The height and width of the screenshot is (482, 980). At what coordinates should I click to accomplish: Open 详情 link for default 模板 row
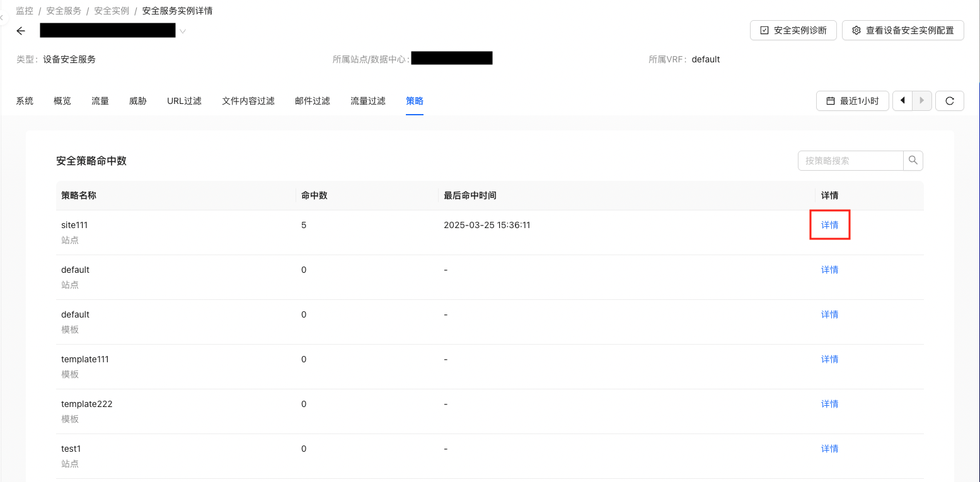tap(829, 314)
